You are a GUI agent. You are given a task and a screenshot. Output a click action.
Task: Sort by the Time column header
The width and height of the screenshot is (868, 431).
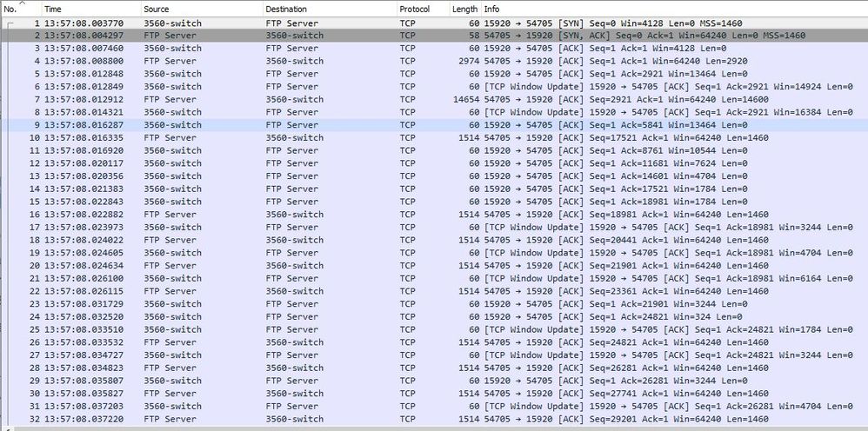(x=91, y=9)
